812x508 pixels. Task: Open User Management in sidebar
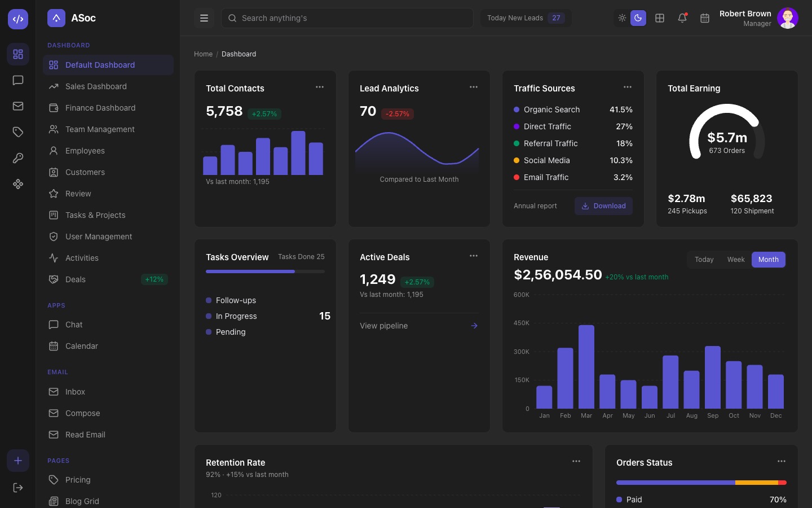108,237
